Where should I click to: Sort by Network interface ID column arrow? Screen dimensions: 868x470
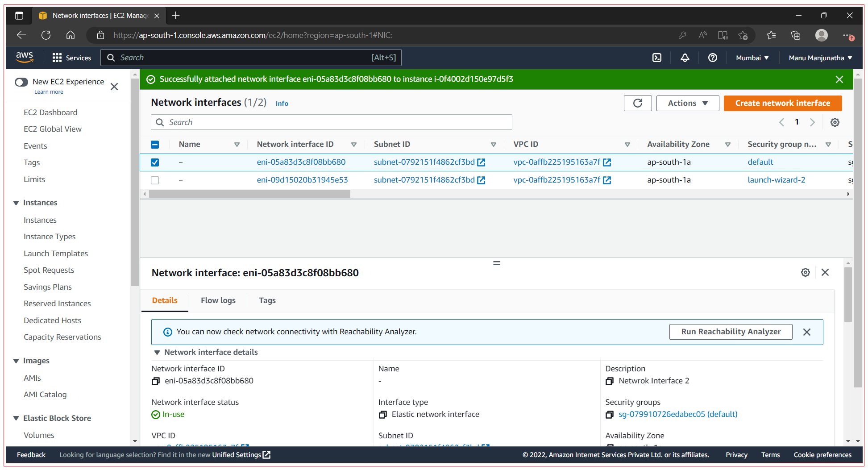click(354, 145)
